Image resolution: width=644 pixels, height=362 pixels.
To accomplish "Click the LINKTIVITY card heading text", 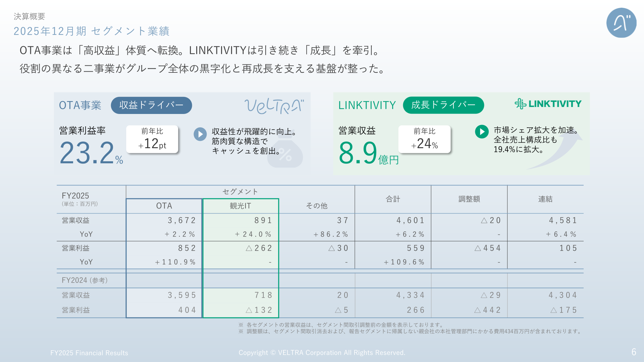I will click(x=367, y=105).
